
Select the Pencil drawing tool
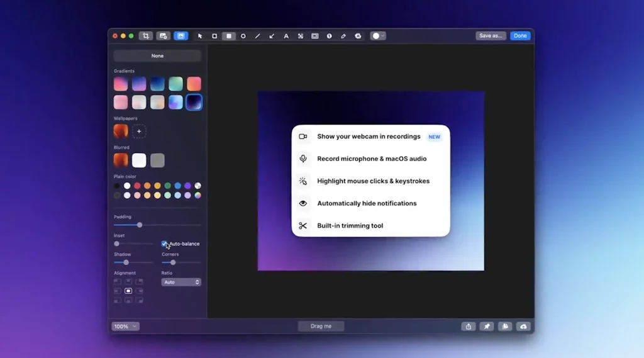(x=343, y=36)
